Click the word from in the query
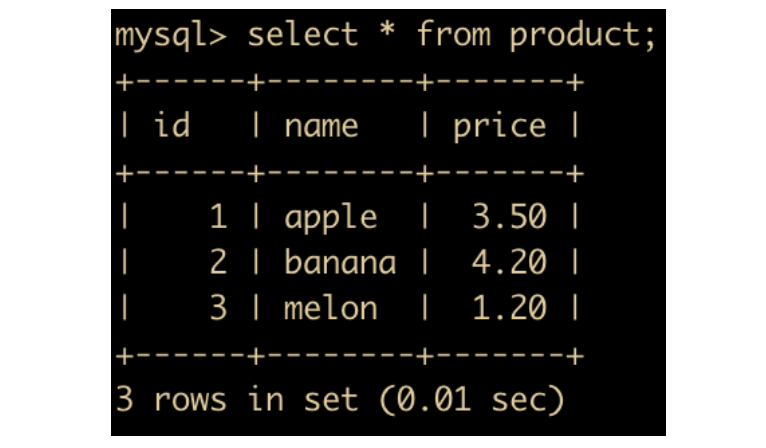This screenshot has height=448, width=766. click(x=453, y=34)
